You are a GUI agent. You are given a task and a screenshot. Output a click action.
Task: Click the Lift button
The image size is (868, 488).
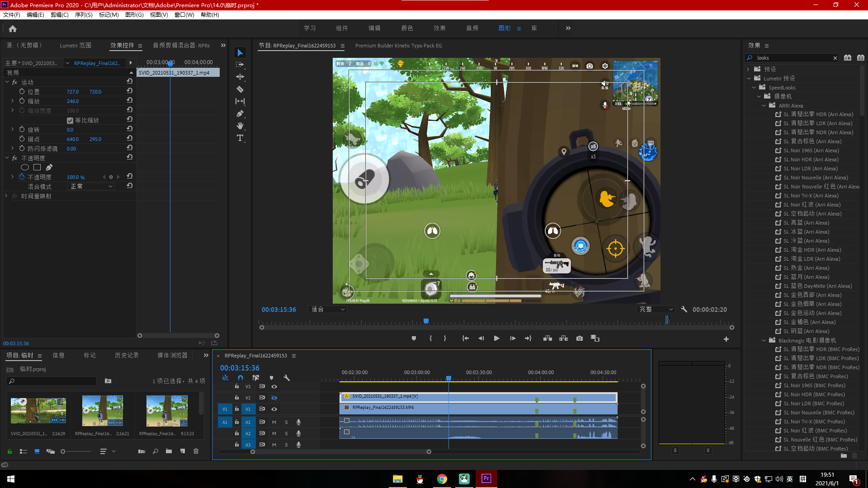pyautogui.click(x=547, y=338)
